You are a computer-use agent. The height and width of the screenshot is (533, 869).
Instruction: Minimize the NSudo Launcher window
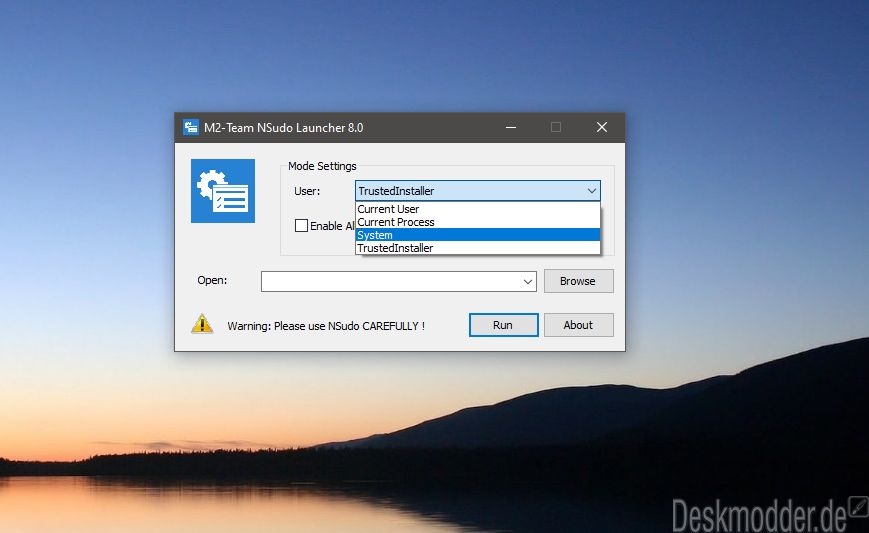(x=511, y=127)
